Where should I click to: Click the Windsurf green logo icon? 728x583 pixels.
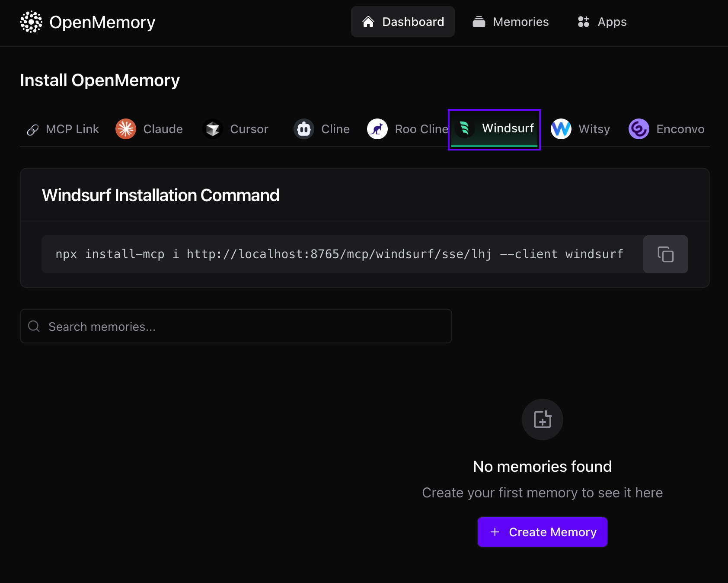pyautogui.click(x=465, y=128)
